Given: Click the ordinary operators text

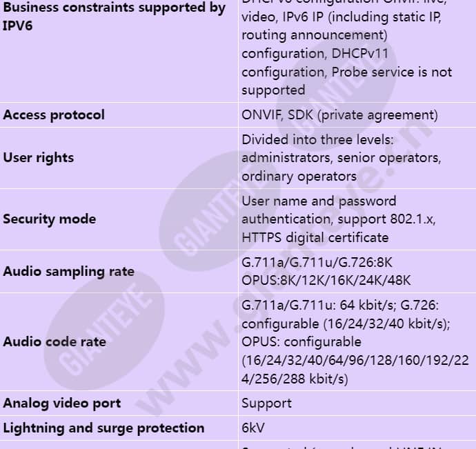Looking at the screenshot, I should 299,177.
